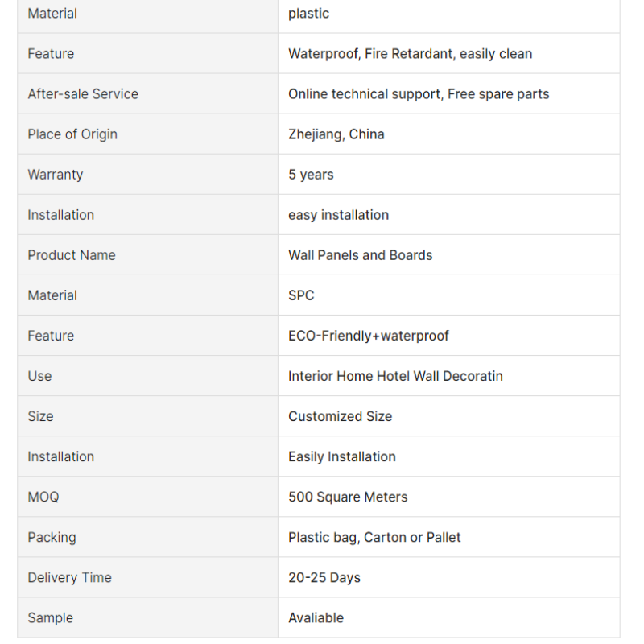Screen dimensions: 644x644
Task: Click the 'Customized Size' value
Action: point(340,416)
